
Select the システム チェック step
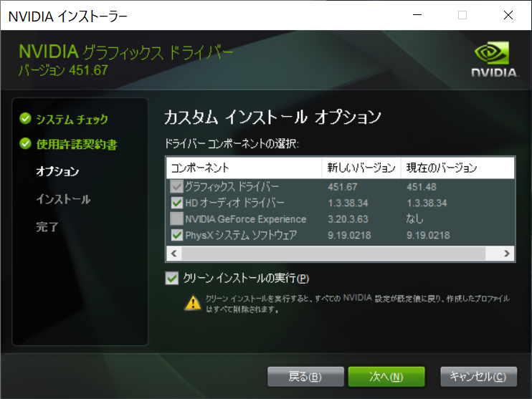point(72,119)
